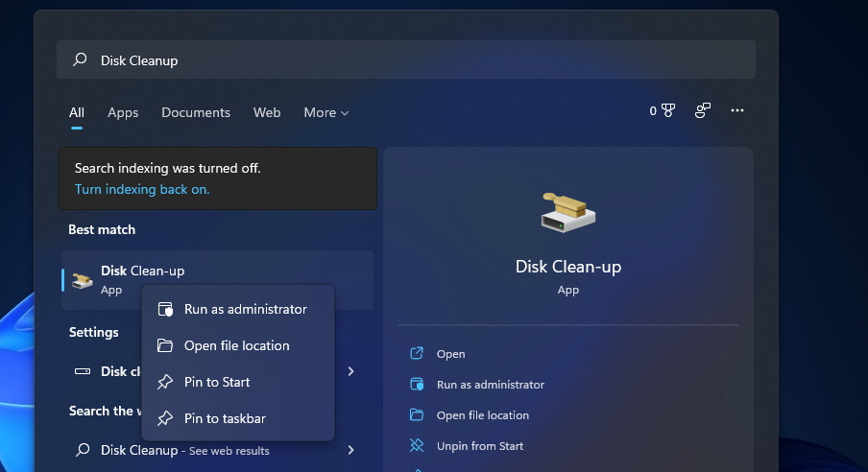Click the Settings section heading

click(x=93, y=332)
